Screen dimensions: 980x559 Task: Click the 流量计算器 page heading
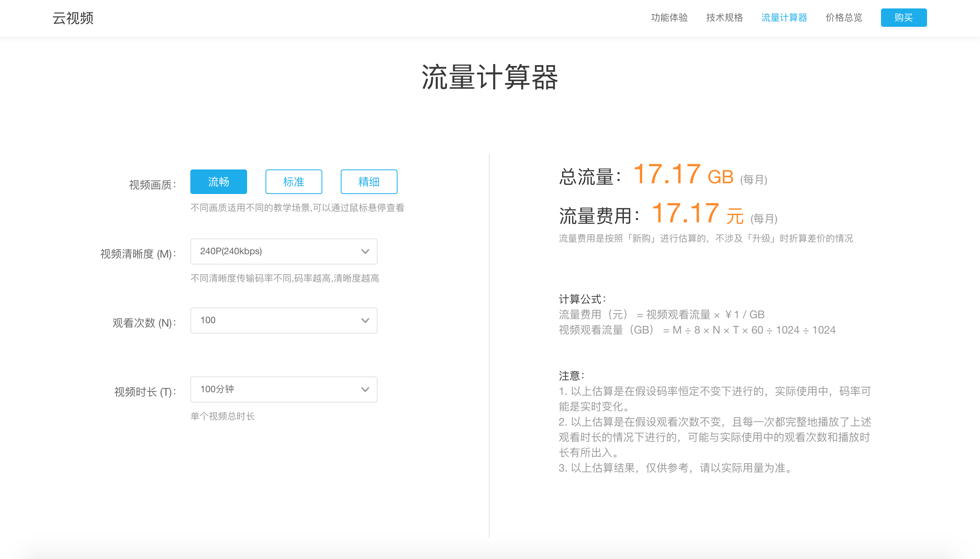(490, 77)
